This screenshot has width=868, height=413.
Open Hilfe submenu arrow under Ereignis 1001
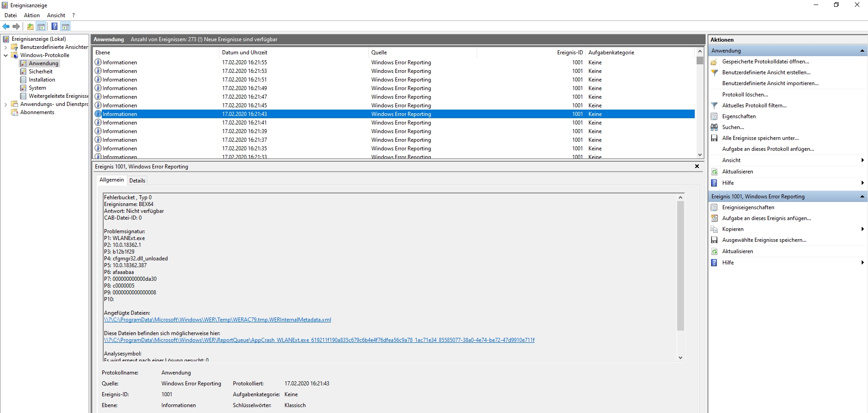(863, 263)
